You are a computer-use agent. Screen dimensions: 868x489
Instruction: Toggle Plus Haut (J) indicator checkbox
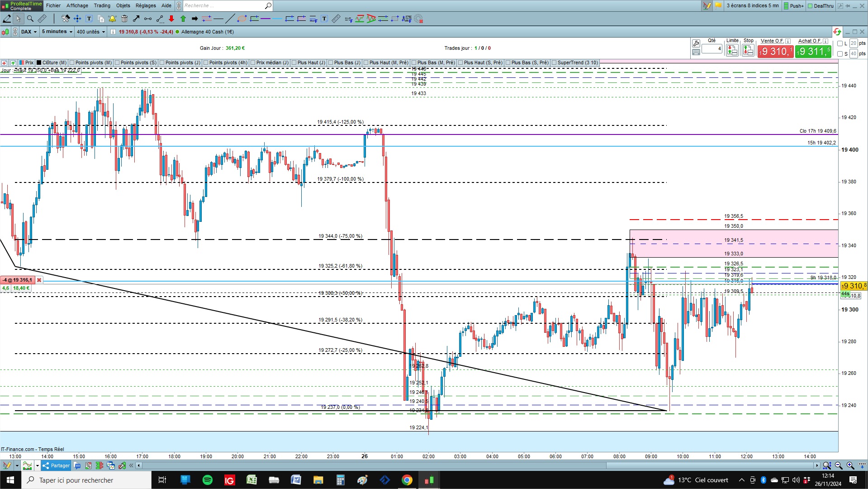click(294, 62)
